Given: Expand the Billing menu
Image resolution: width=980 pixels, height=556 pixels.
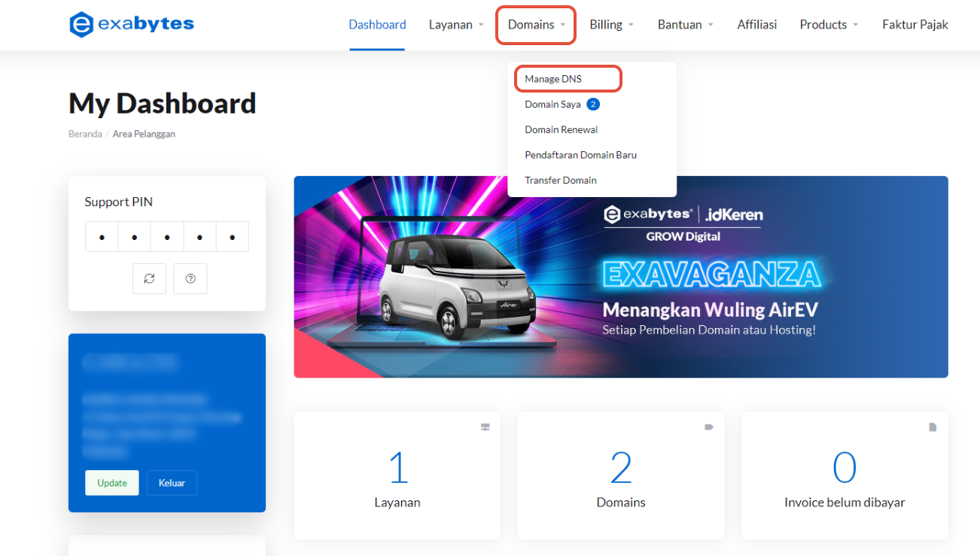Looking at the screenshot, I should coord(611,25).
